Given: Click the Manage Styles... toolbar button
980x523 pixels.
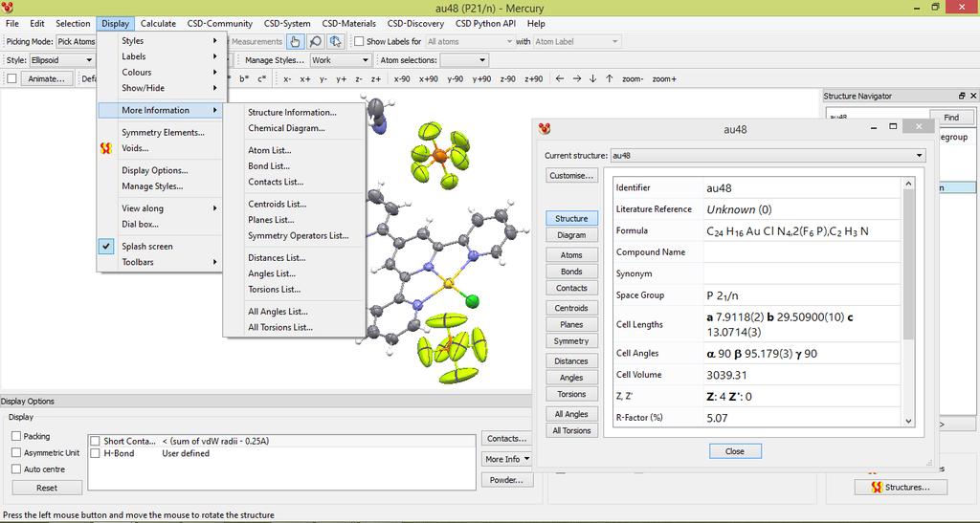Looking at the screenshot, I should tap(275, 60).
